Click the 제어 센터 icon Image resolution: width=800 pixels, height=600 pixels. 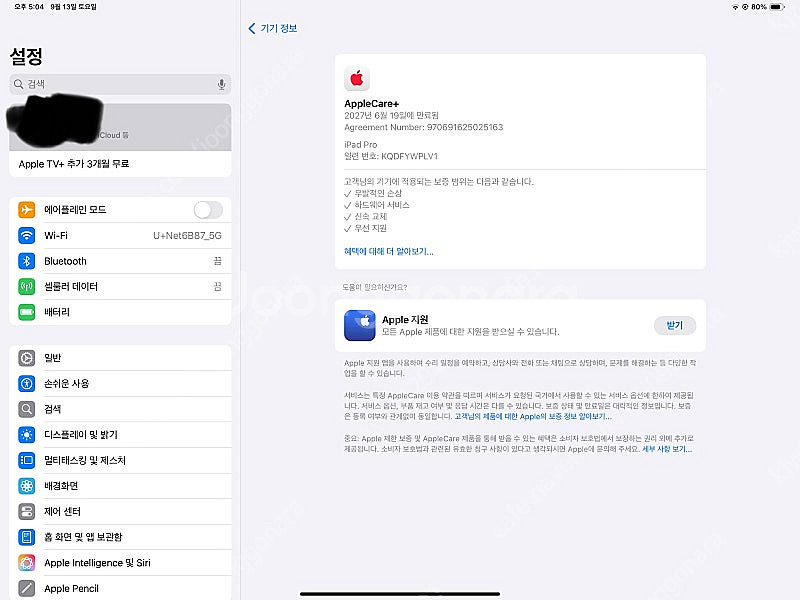pyautogui.click(x=27, y=511)
